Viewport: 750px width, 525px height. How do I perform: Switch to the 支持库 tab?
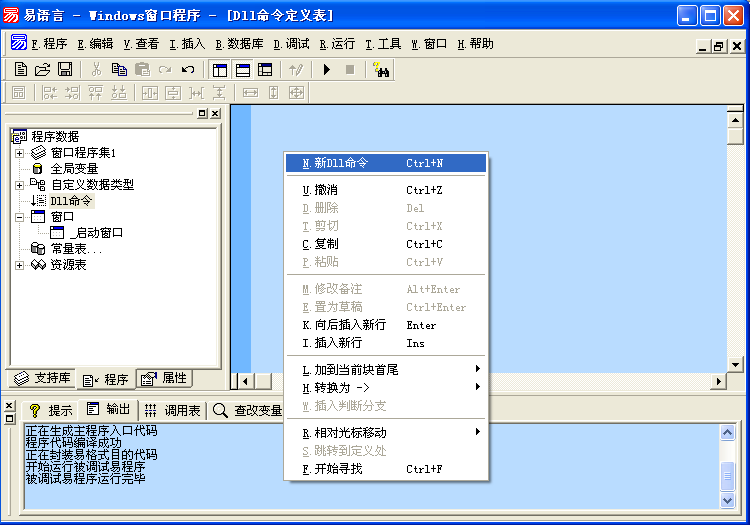pyautogui.click(x=42, y=378)
